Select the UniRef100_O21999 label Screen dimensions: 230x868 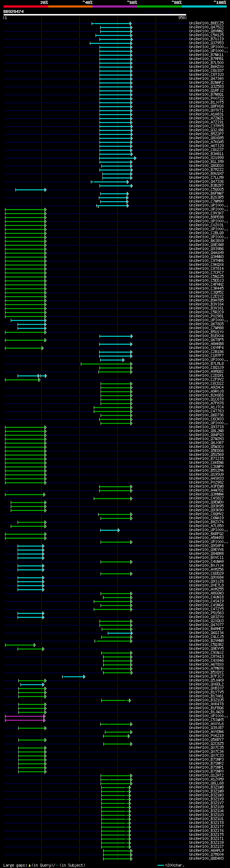(x=206, y=158)
